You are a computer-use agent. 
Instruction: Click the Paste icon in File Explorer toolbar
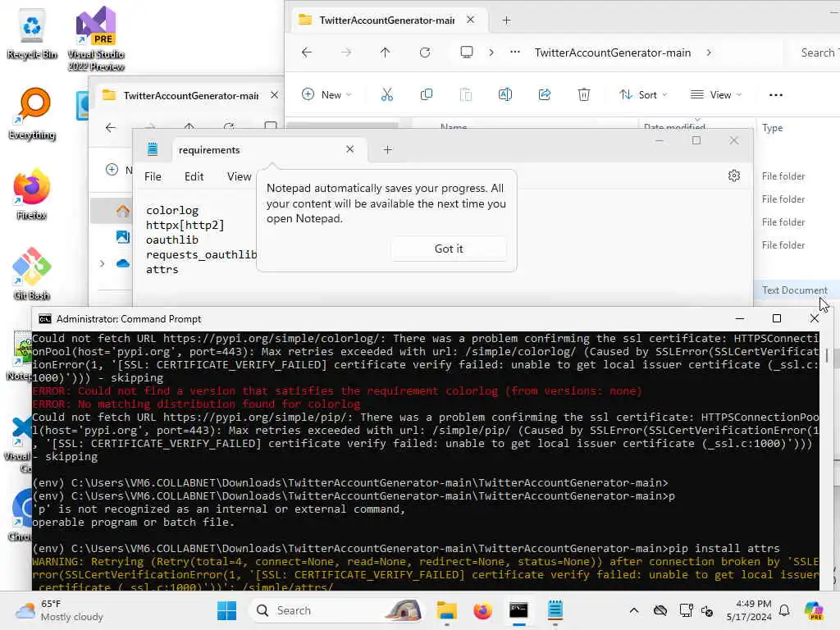coord(466,95)
